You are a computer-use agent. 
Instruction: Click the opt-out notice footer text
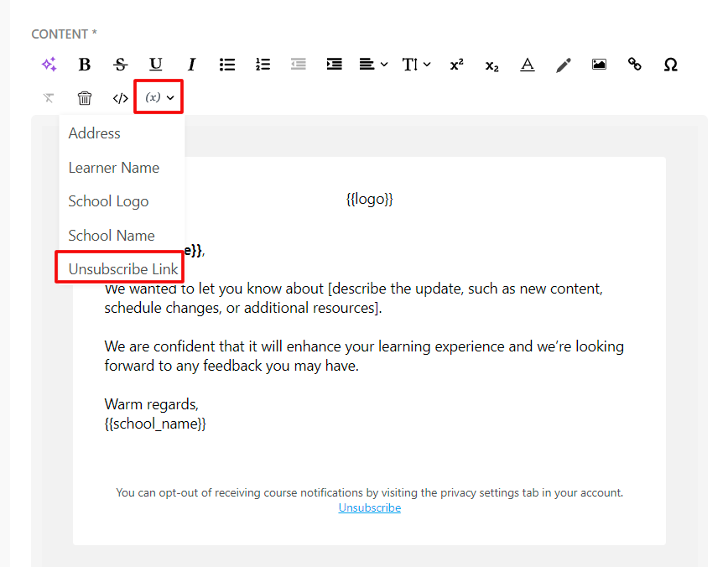370,492
